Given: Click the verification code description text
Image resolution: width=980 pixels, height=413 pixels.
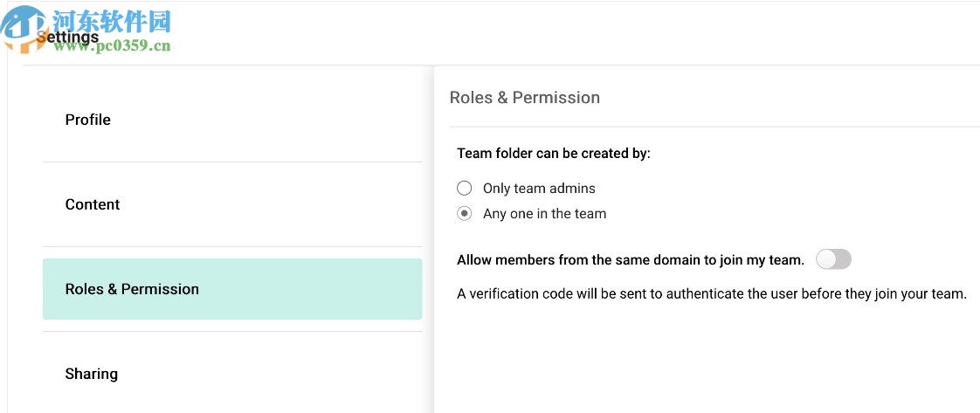Looking at the screenshot, I should 711,293.
